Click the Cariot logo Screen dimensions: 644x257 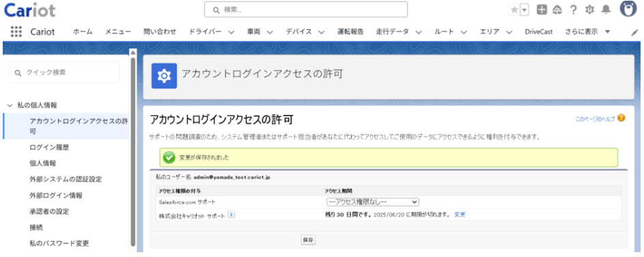click(x=29, y=10)
